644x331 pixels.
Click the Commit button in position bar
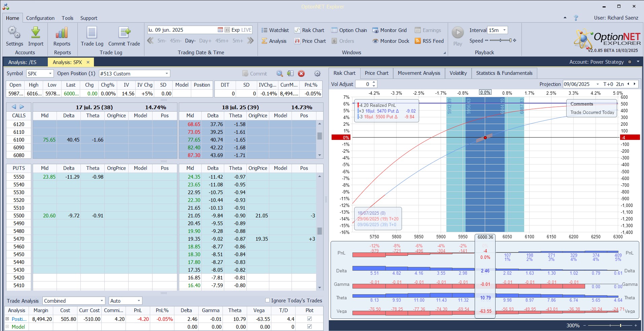255,73
